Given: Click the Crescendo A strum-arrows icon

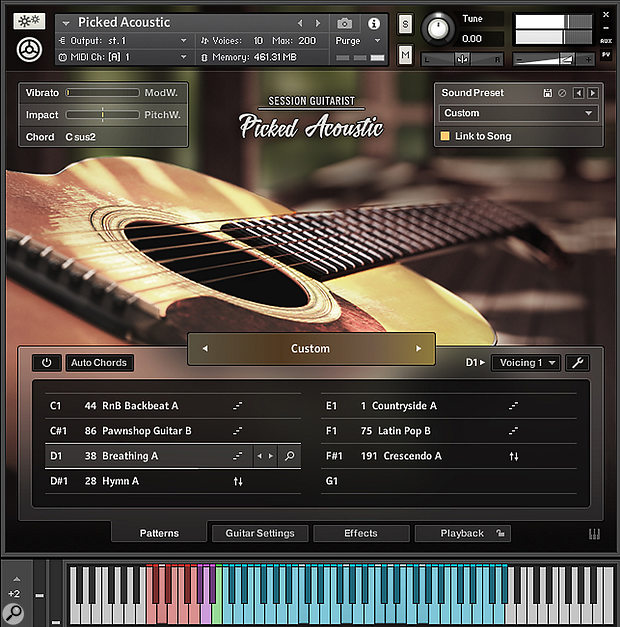Looking at the screenshot, I should (x=514, y=456).
